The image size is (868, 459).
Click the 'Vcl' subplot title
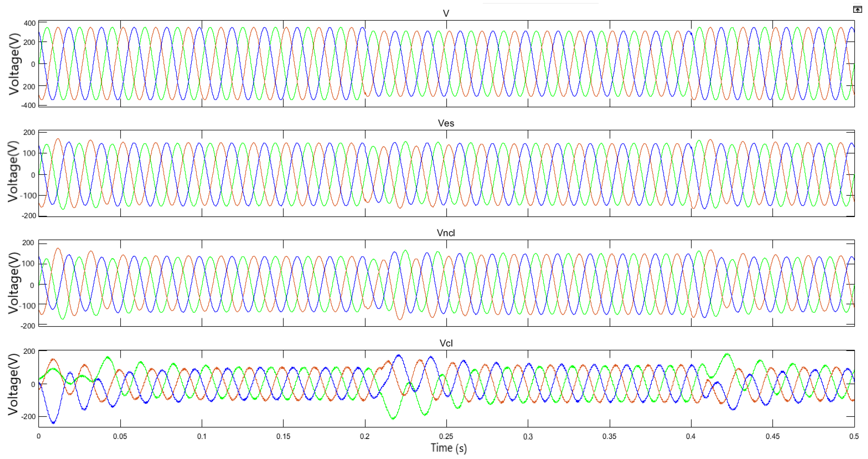click(446, 343)
